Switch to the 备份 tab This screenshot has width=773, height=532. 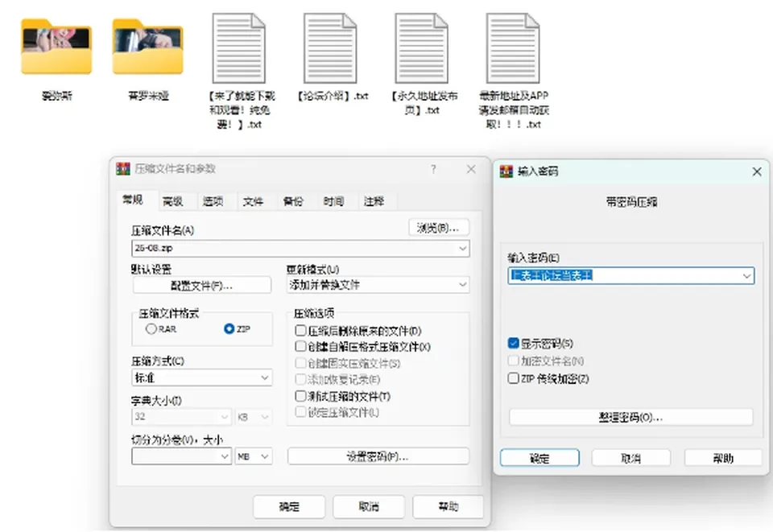pyautogui.click(x=293, y=201)
